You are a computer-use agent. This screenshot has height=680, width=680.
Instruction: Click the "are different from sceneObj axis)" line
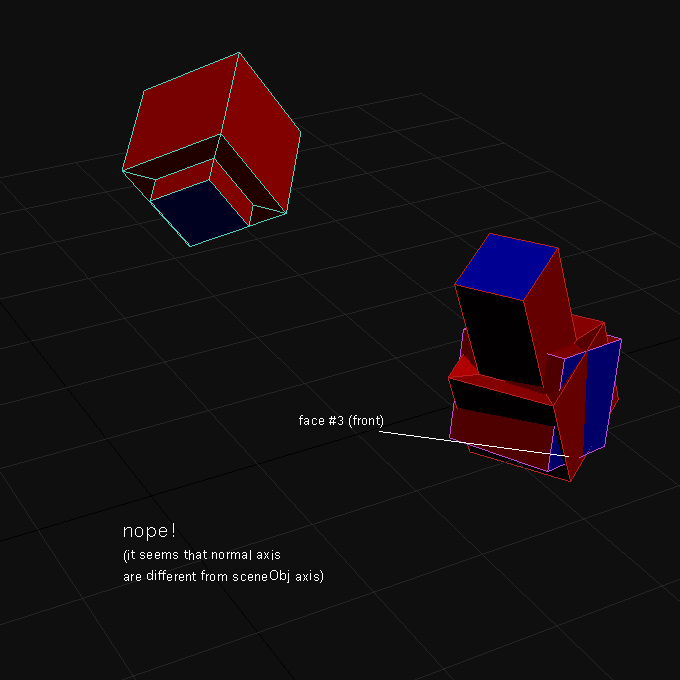pyautogui.click(x=223, y=576)
